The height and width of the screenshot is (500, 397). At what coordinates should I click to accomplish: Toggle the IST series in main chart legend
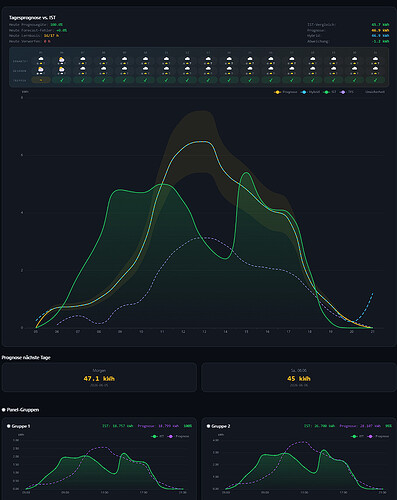[330, 92]
